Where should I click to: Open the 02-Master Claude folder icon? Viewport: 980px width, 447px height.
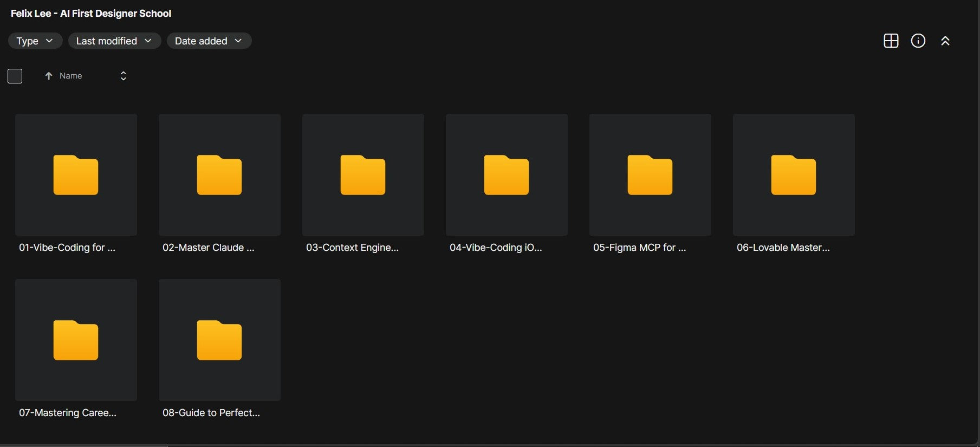pyautogui.click(x=219, y=174)
